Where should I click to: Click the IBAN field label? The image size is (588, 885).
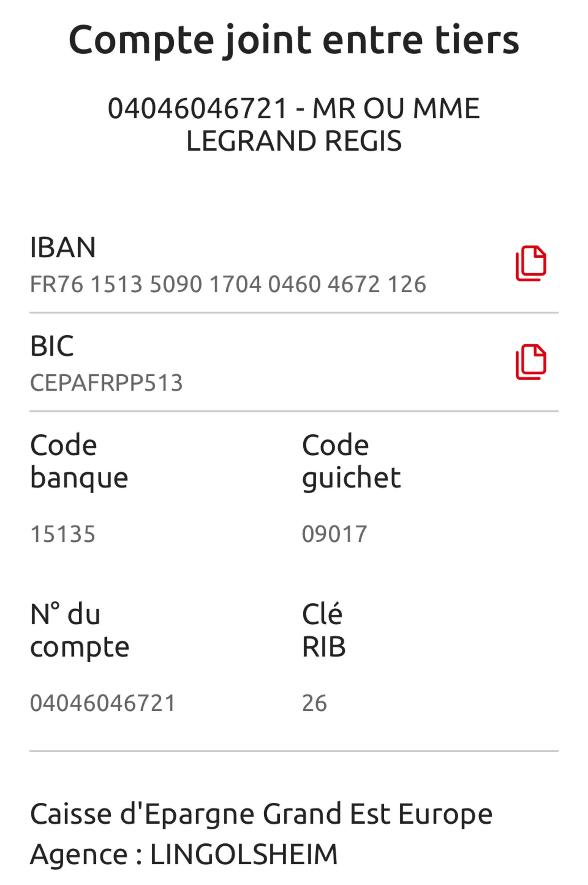pos(63,248)
